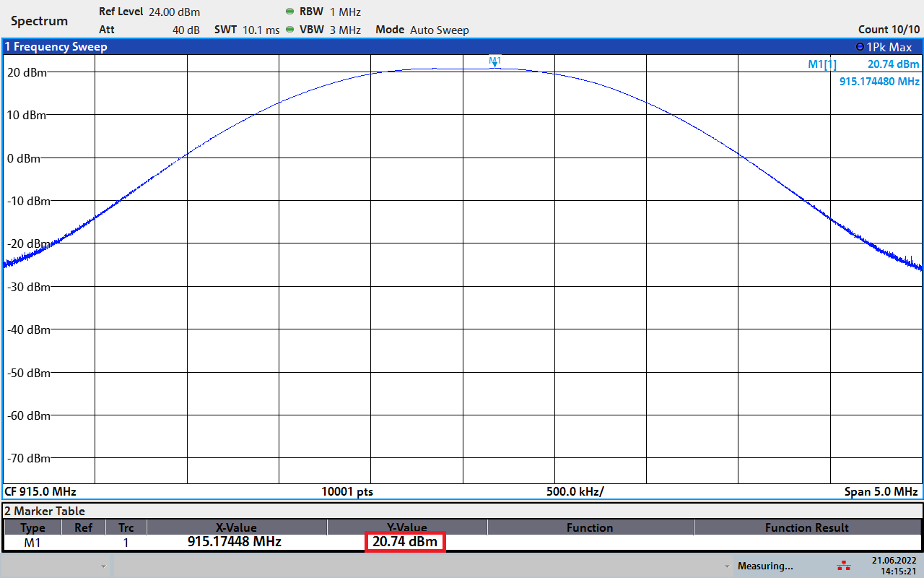The image size is (924, 578).
Task: Click the 10 dBm axis label
Action: [26, 115]
